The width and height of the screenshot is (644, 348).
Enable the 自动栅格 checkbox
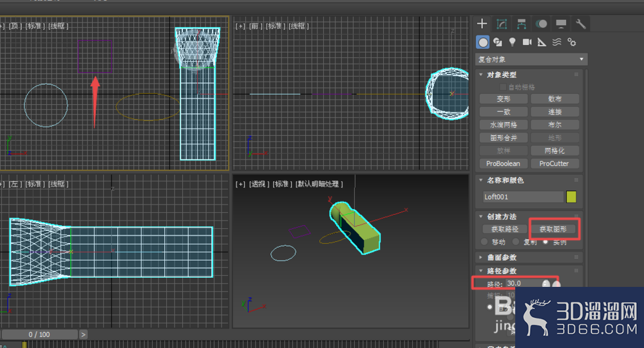coord(503,87)
